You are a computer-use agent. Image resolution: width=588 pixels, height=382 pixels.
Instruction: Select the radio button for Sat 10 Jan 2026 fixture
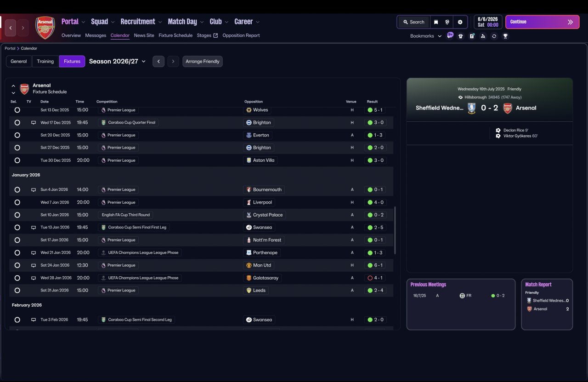click(17, 215)
